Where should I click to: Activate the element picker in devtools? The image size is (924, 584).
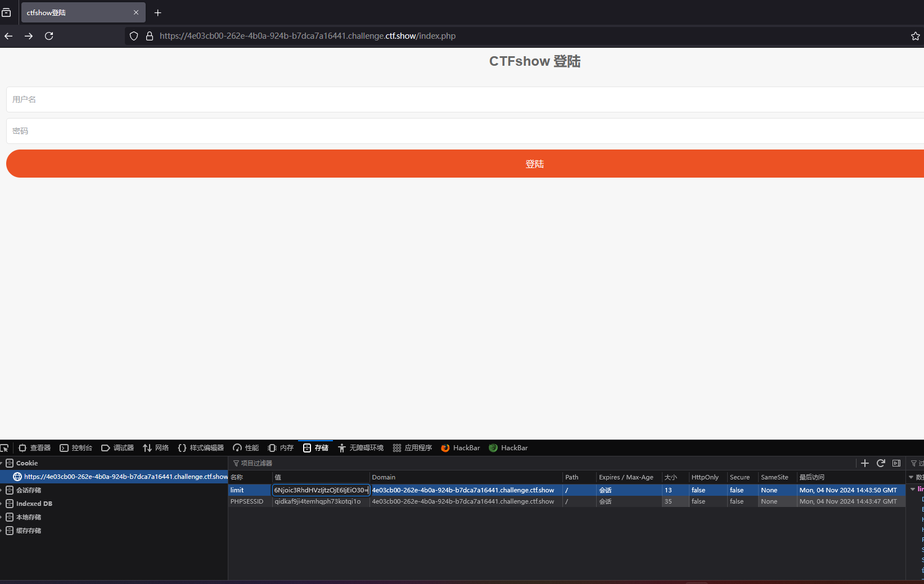pos(4,448)
